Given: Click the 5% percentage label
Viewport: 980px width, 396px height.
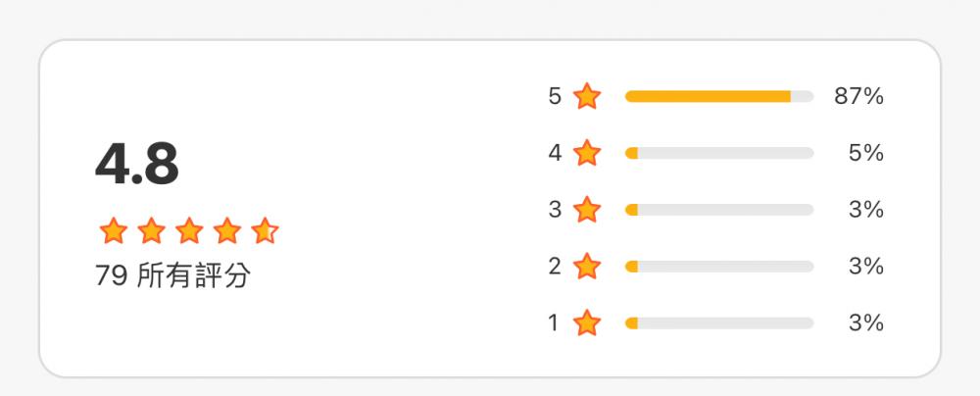Looking at the screenshot, I should pyautogui.click(x=866, y=153).
